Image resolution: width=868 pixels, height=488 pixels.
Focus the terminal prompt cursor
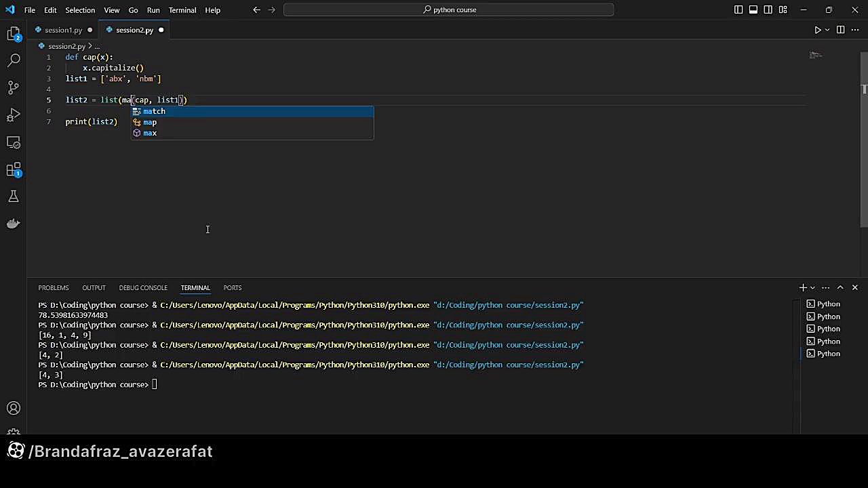pyautogui.click(x=155, y=384)
